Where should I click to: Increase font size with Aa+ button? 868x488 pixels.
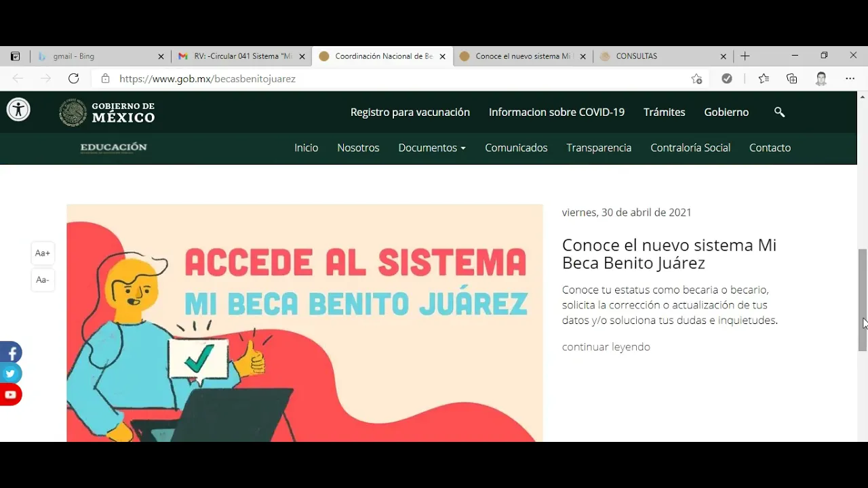43,253
